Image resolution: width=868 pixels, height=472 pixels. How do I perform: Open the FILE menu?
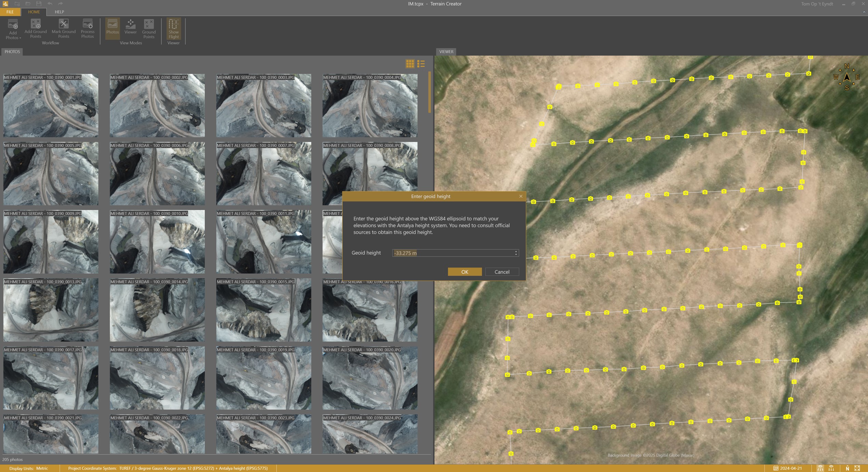[x=10, y=12]
